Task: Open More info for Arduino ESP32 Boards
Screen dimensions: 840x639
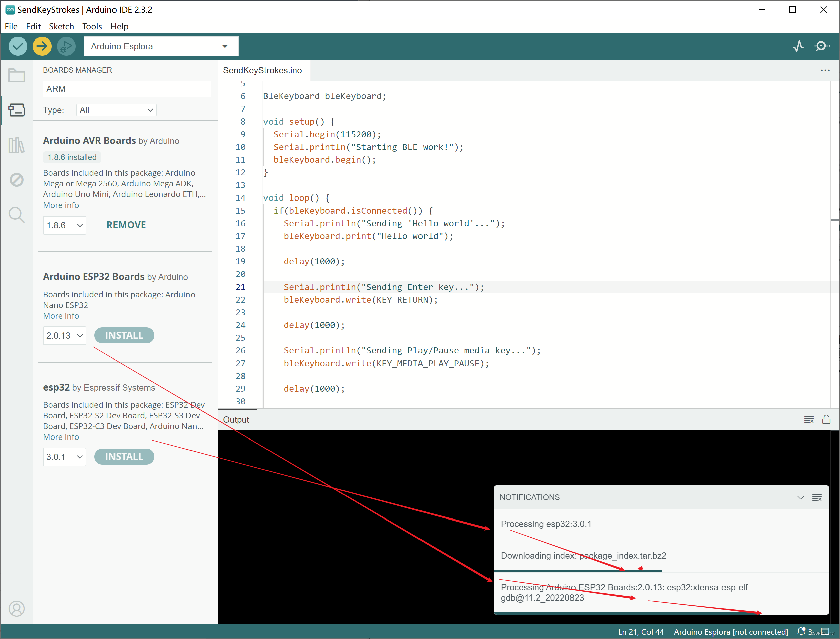Action: pos(61,316)
